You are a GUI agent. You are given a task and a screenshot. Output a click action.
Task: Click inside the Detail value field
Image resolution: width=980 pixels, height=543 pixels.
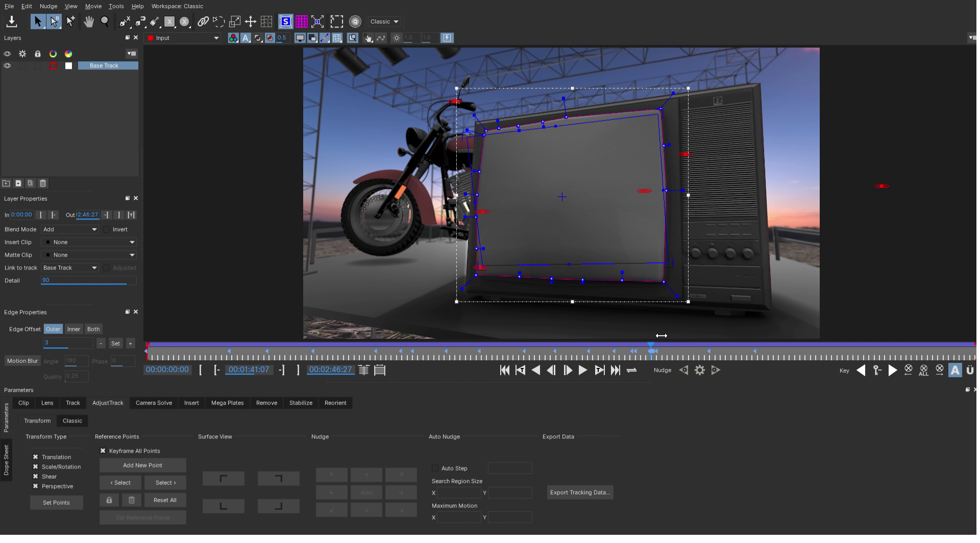[87, 280]
